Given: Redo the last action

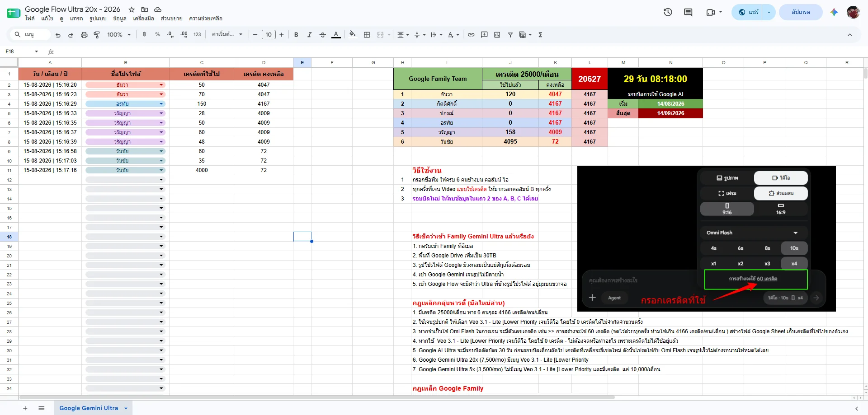Looking at the screenshot, I should [71, 35].
